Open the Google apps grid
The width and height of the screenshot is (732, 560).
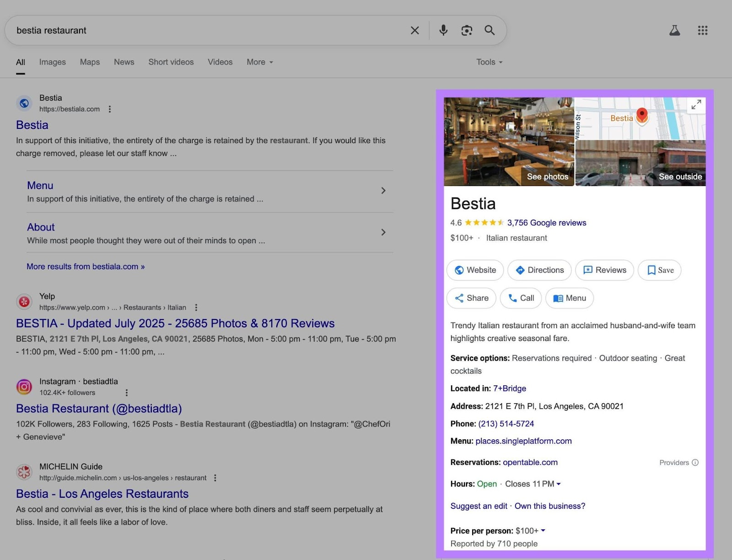[x=703, y=30]
